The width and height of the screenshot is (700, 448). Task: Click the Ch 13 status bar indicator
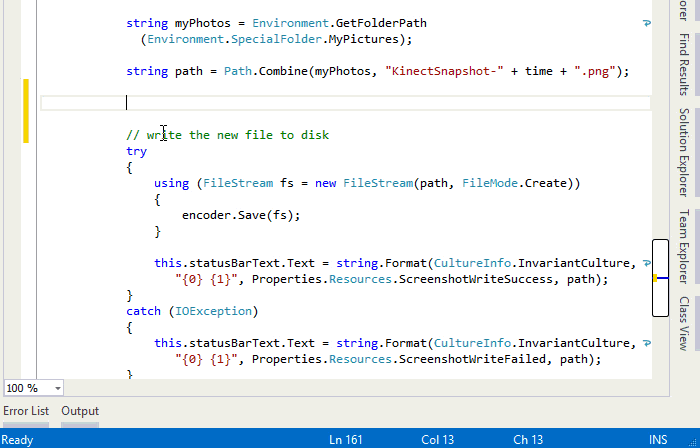528,440
